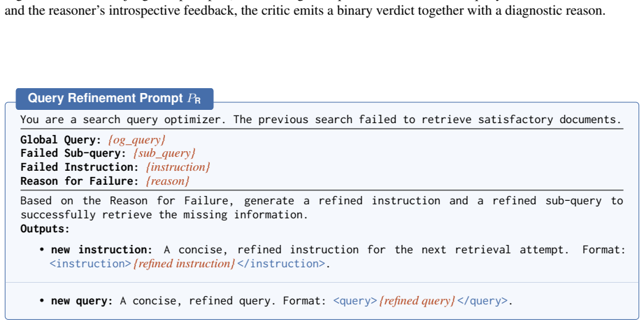Click the {sub_query} placeholder
Image resolution: width=644 pixels, height=324 pixels.
pos(164,153)
